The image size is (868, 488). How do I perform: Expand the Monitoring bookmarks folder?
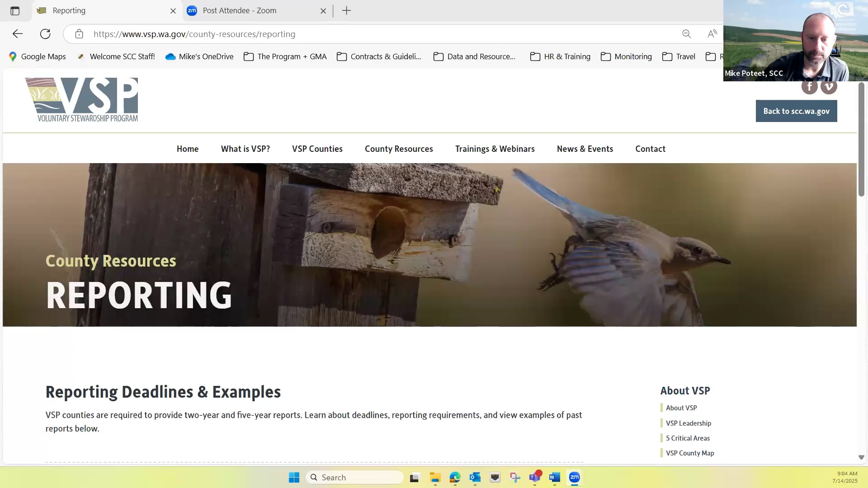pos(626,56)
